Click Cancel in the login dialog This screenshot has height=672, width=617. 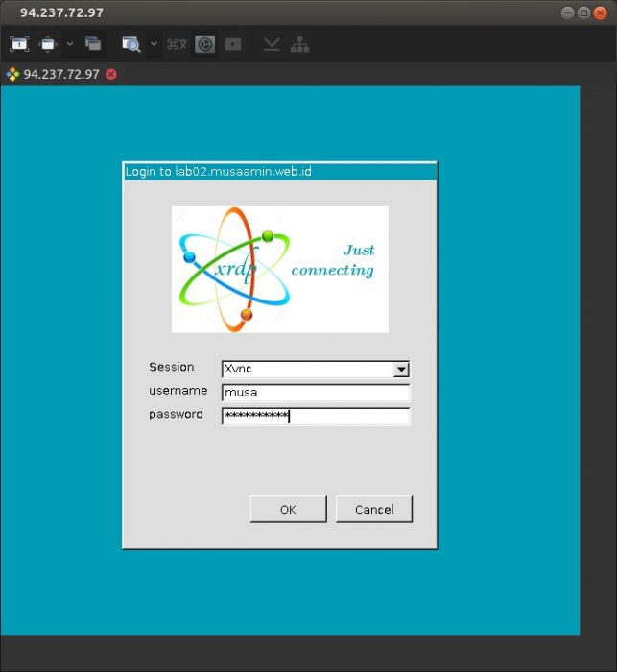pyautogui.click(x=374, y=509)
